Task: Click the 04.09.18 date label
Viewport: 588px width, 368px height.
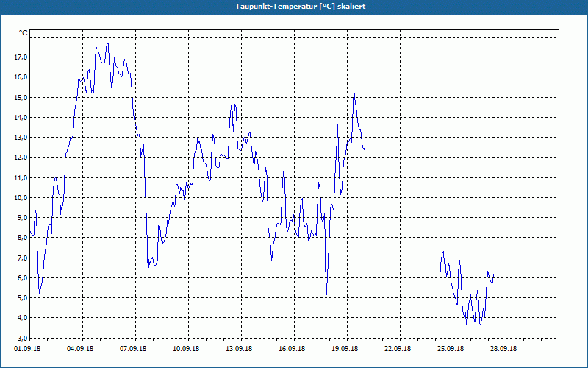Action: click(80, 348)
